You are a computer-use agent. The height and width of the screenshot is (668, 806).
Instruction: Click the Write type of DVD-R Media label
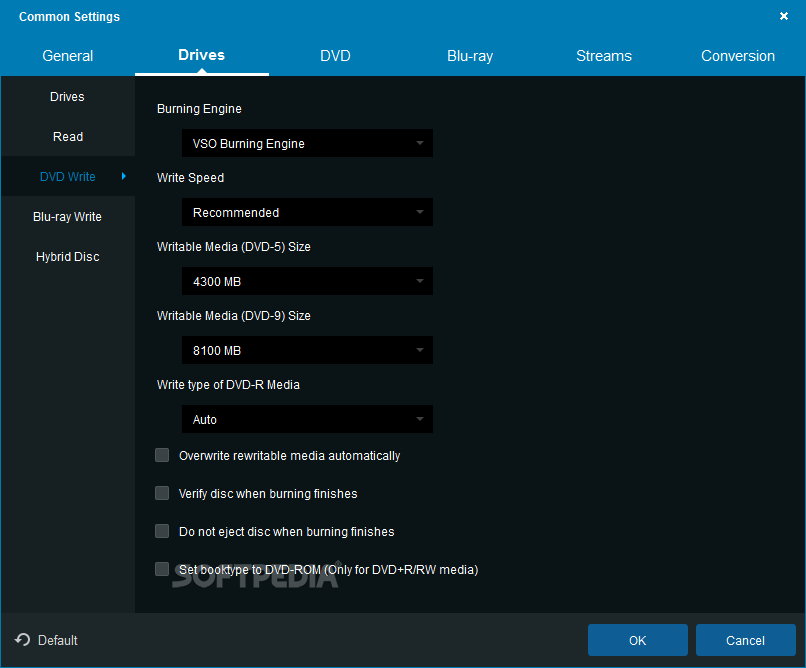click(x=228, y=385)
